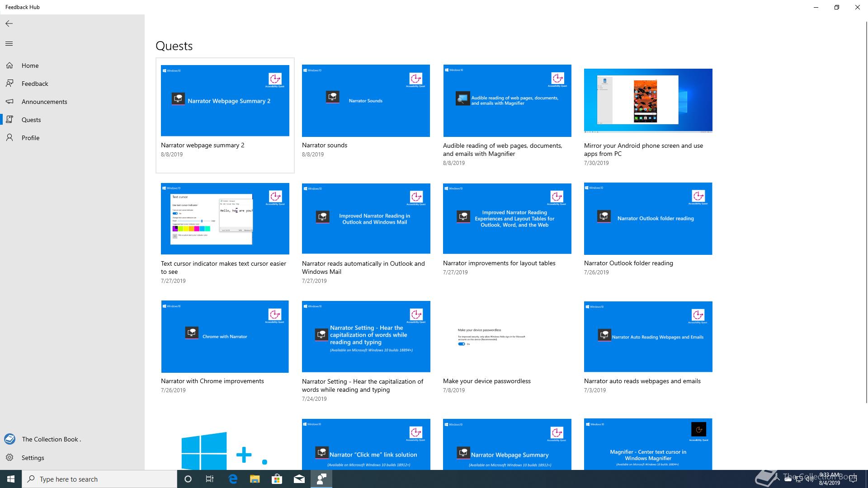Image resolution: width=868 pixels, height=488 pixels.
Task: Click 'Narrator Outlook folder reading' title text
Action: pyautogui.click(x=628, y=263)
